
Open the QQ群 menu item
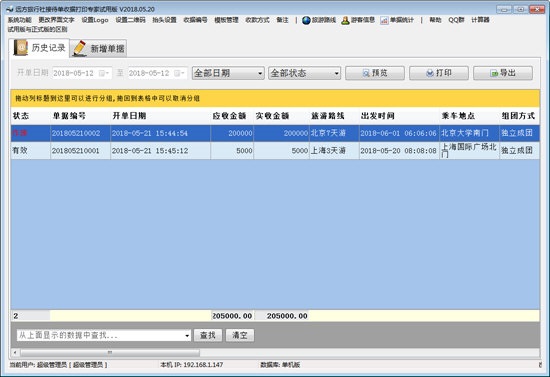[x=456, y=20]
